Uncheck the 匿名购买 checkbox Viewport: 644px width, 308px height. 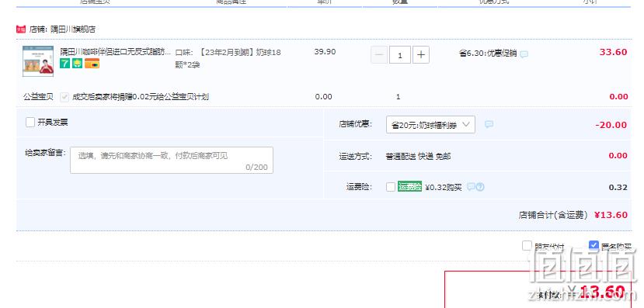click(x=594, y=246)
